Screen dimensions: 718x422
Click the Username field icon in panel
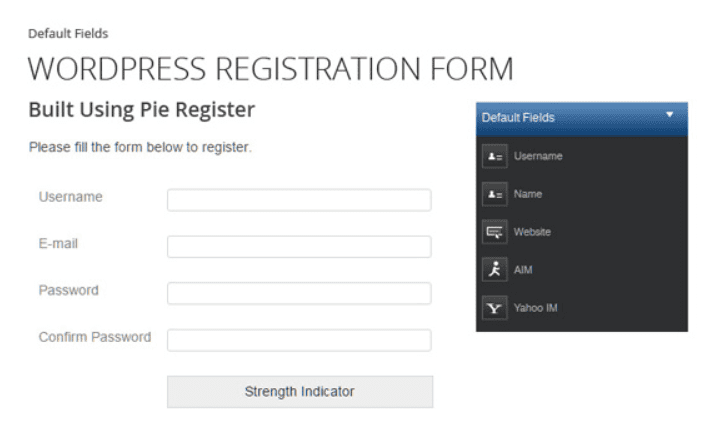click(x=495, y=157)
